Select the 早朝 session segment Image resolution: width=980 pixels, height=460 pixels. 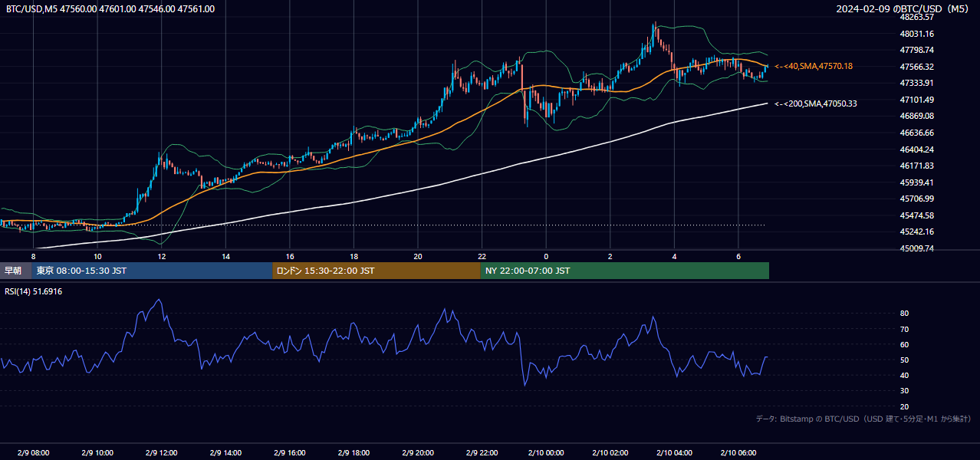pos(16,271)
